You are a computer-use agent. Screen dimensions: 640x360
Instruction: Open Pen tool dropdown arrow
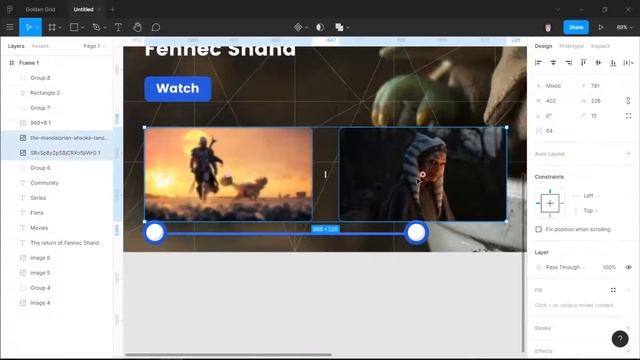105,27
